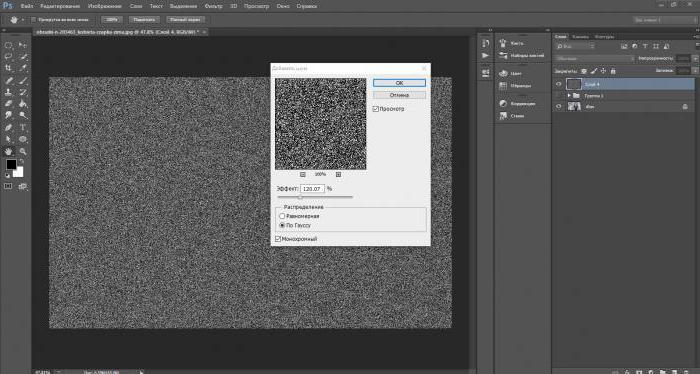700x374 pixels.
Task: Open the layer opacity dropdown arrow
Action: 695,58
